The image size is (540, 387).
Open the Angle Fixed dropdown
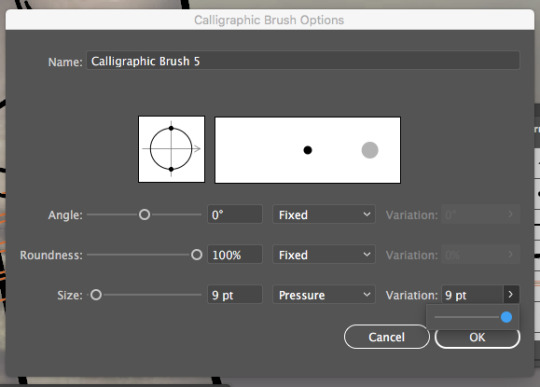[x=324, y=215]
